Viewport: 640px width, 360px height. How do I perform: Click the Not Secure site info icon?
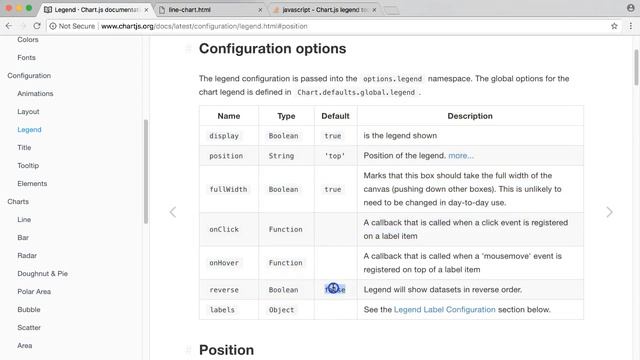tap(53, 26)
